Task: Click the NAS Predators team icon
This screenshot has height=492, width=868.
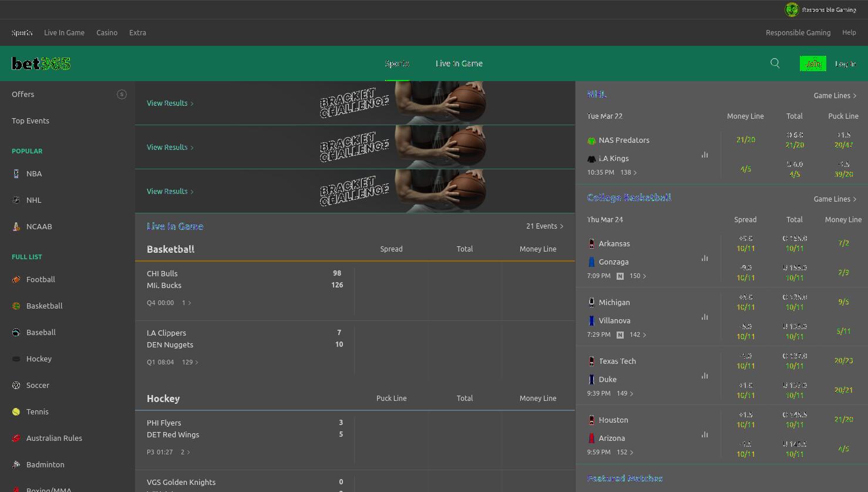Action: 591,140
